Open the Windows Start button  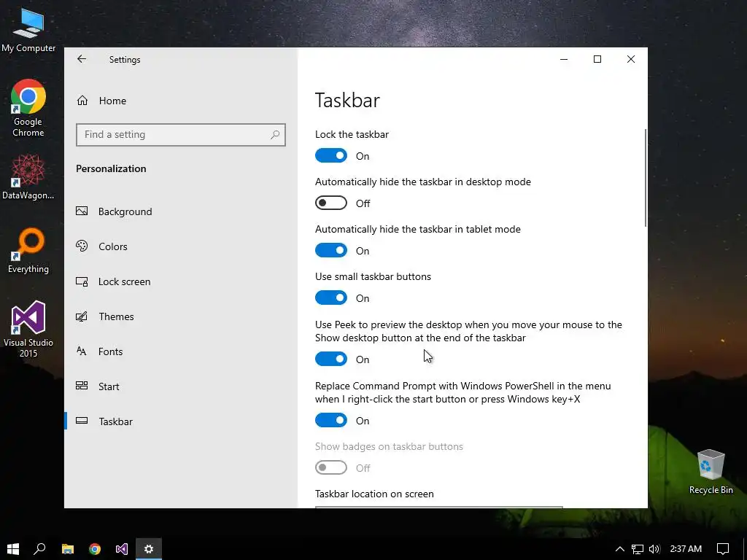point(13,549)
